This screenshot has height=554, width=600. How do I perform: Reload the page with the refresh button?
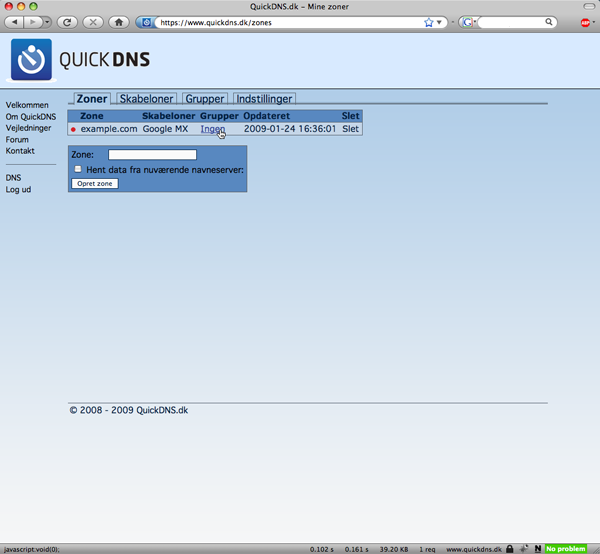point(67,22)
